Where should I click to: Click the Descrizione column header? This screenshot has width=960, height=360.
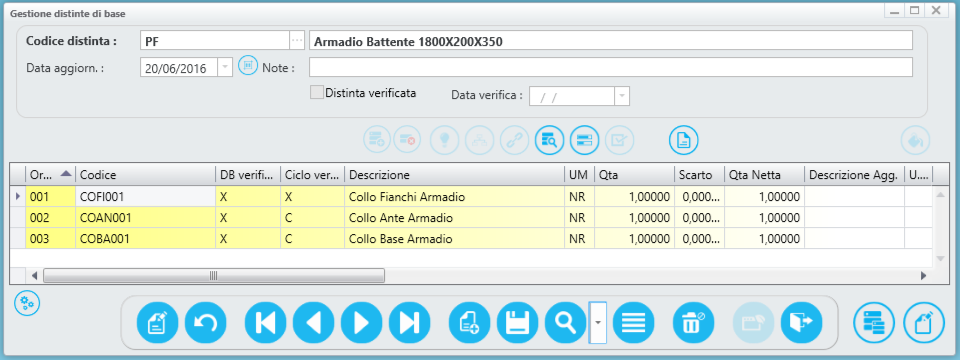454,174
